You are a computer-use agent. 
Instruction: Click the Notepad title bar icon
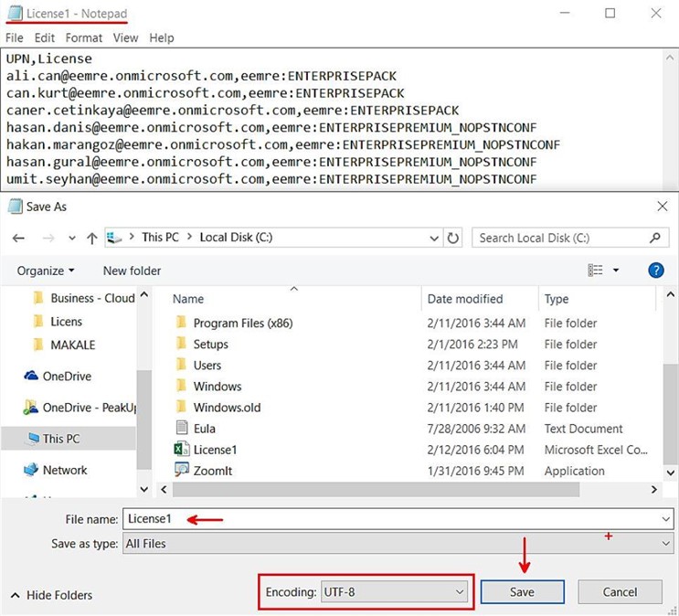(16, 14)
